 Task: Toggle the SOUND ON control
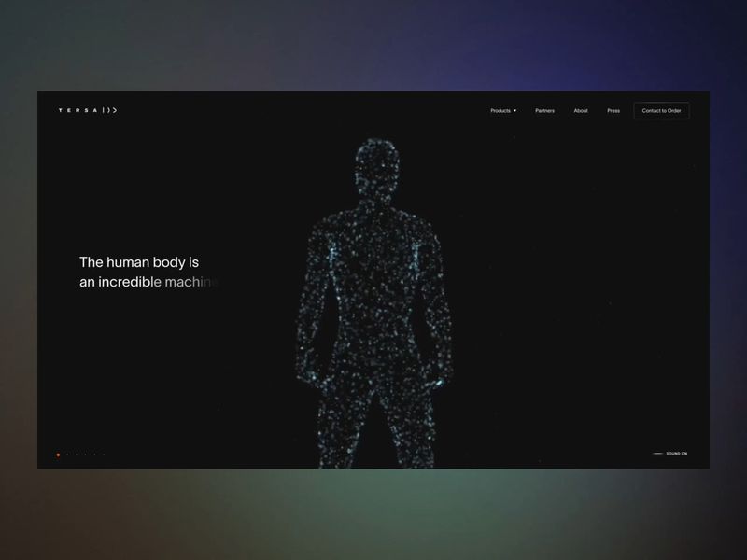tap(677, 454)
